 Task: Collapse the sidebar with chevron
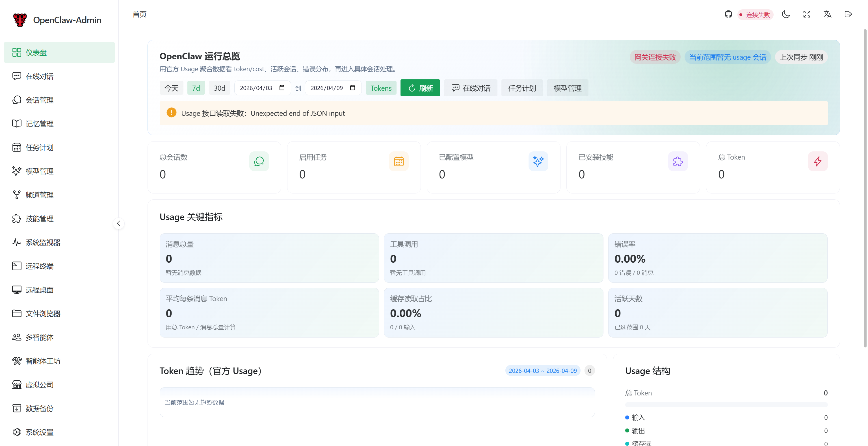tap(119, 223)
